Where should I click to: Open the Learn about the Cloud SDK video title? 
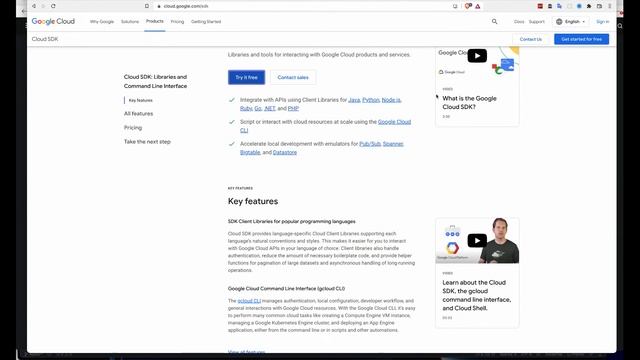[477, 295]
